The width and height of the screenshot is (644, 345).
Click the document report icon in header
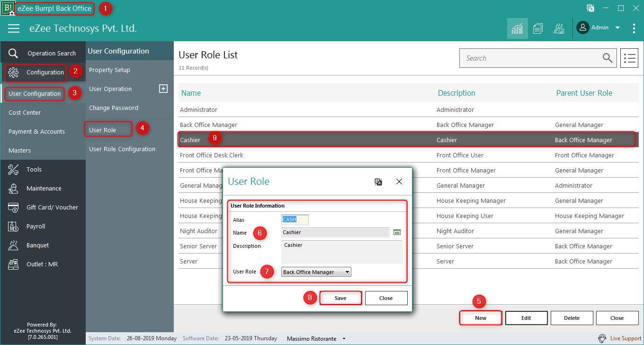537,28
